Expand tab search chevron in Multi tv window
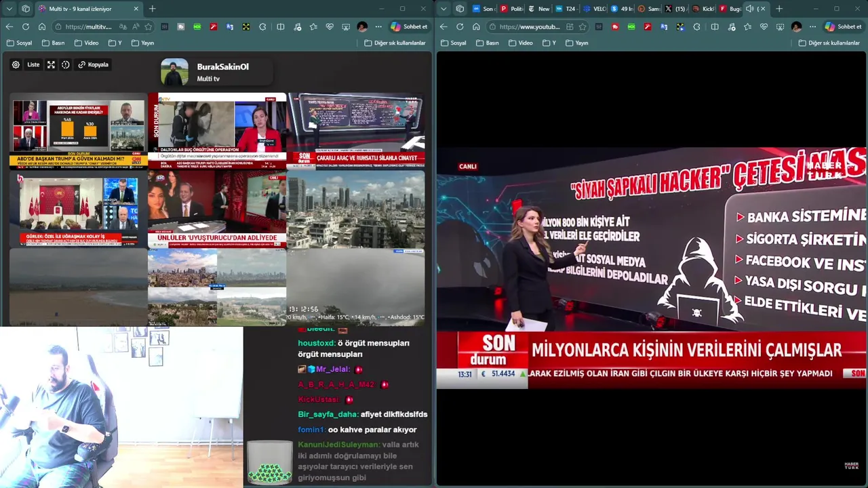The width and height of the screenshot is (868, 488). pos(9,9)
